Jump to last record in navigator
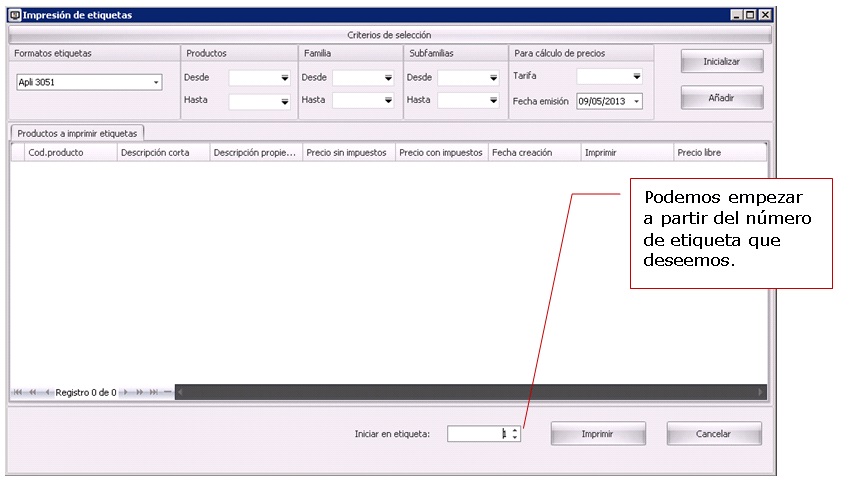Viewport: 851px width, 481px height. coord(154,392)
